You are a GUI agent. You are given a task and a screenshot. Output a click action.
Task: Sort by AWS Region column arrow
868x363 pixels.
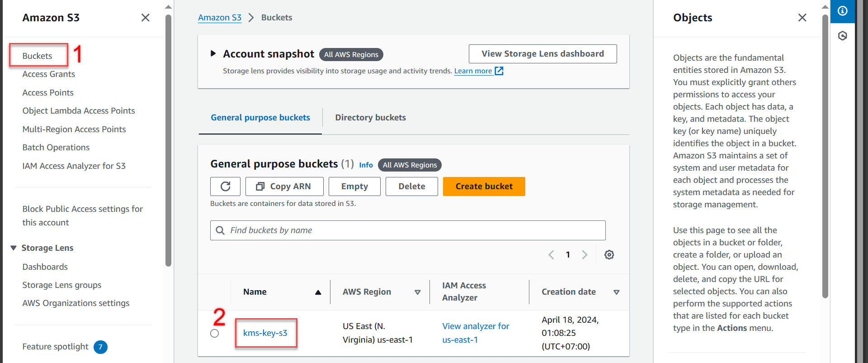pyautogui.click(x=418, y=292)
